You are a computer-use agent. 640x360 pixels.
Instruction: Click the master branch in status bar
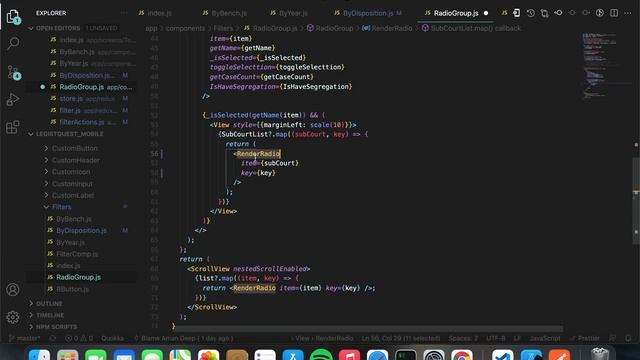pyautogui.click(x=24, y=338)
